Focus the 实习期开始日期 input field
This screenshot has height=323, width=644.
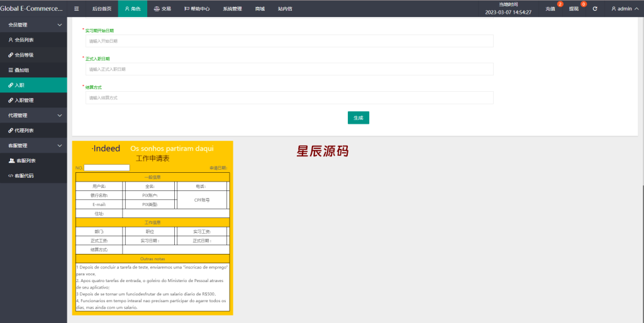[289, 41]
